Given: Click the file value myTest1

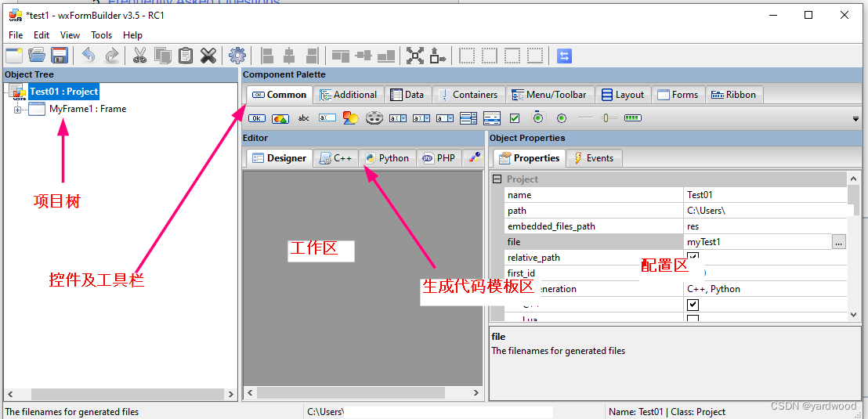Looking at the screenshot, I should point(758,242).
